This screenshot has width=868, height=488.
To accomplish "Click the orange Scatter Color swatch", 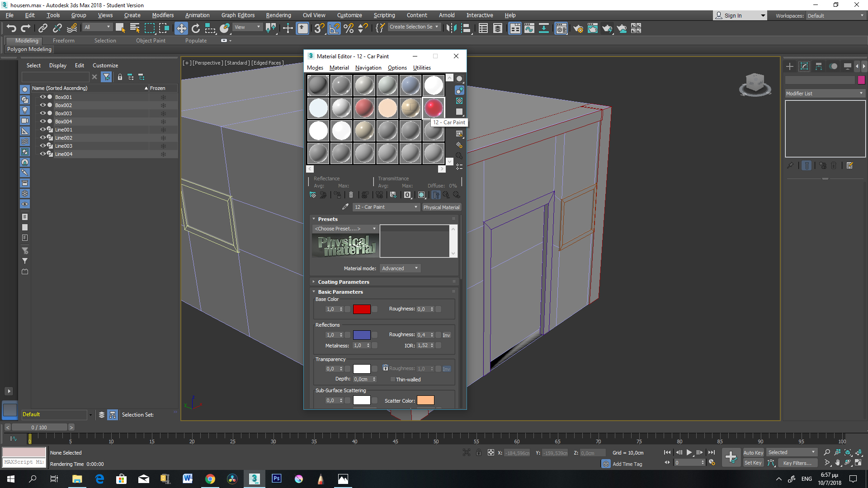I will (x=425, y=400).
